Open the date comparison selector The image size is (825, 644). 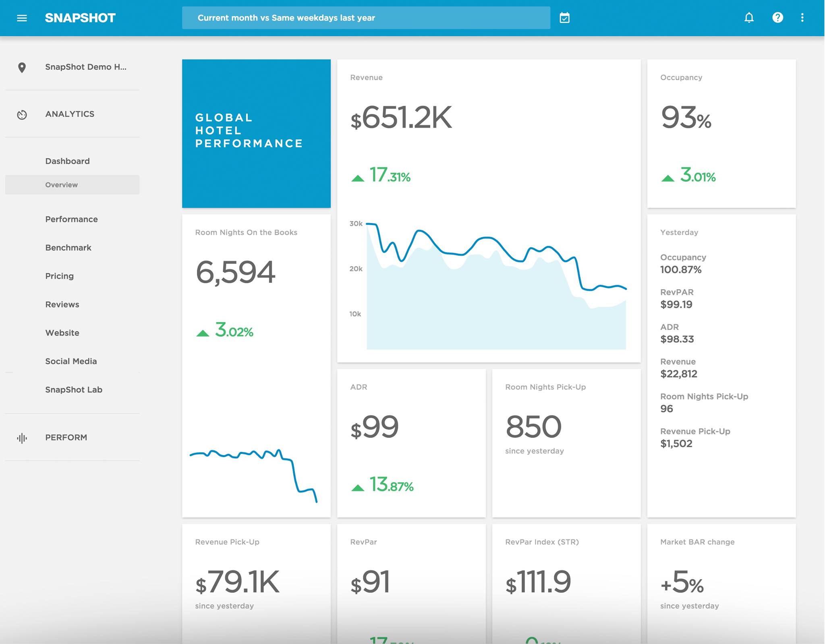point(366,18)
